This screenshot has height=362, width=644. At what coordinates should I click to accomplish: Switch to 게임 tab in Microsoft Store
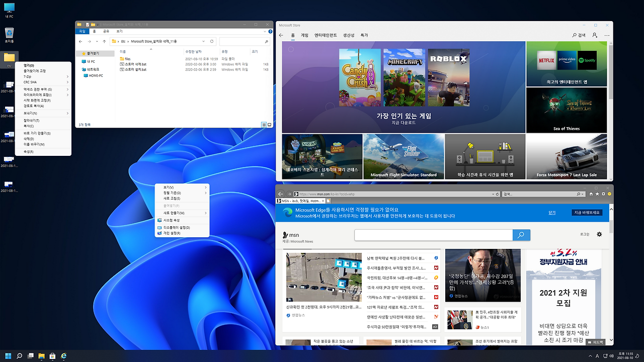pos(305,35)
